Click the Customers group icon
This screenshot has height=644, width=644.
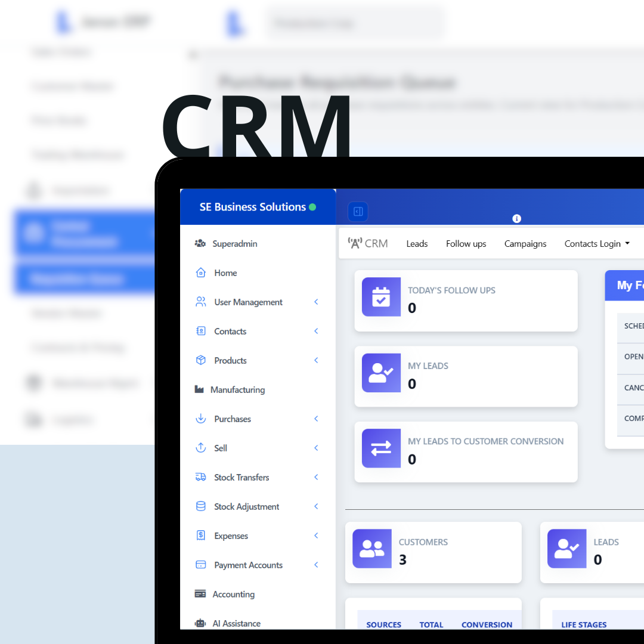click(x=372, y=549)
